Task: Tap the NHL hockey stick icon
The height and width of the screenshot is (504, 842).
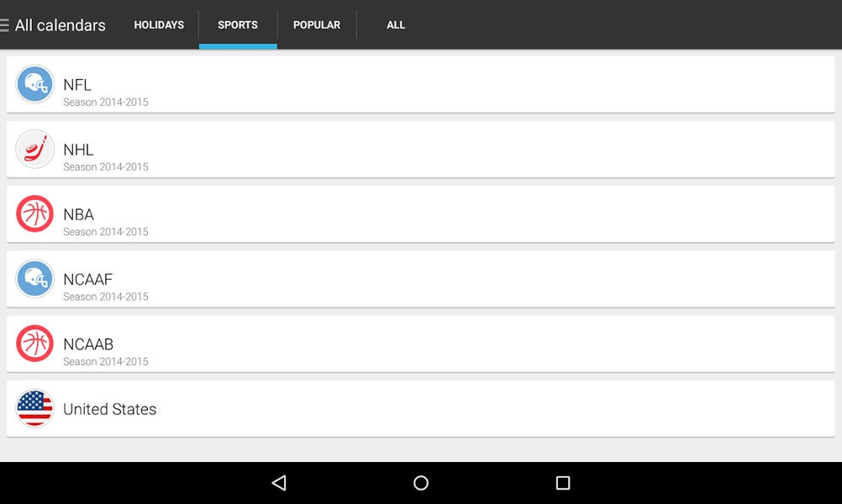Action: (x=35, y=150)
